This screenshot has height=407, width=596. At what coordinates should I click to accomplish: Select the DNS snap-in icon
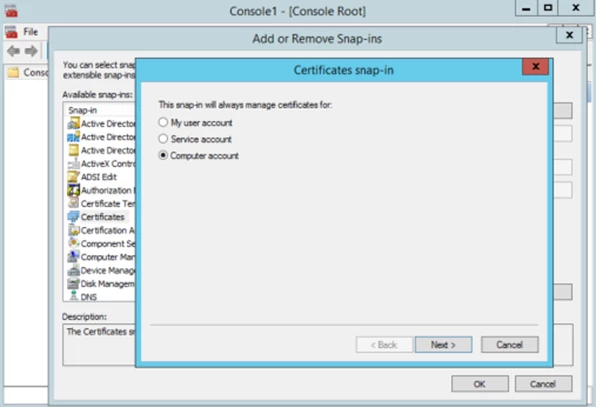click(74, 296)
